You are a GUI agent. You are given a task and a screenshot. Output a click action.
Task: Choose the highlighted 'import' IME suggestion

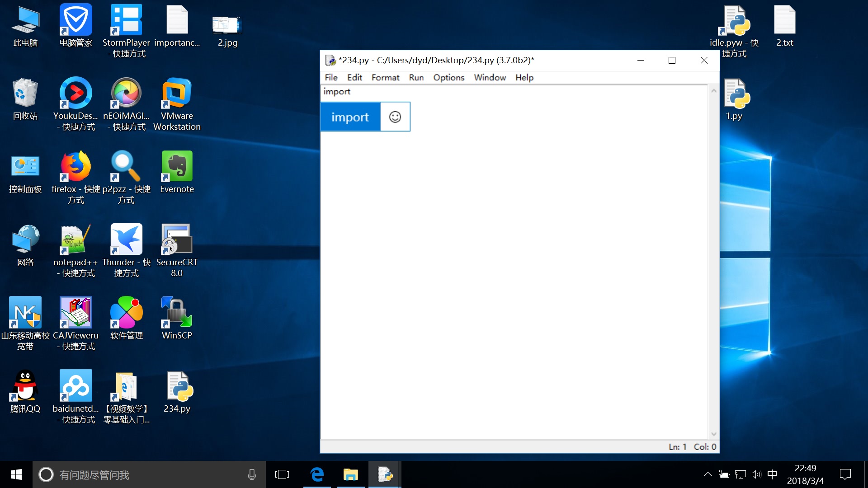click(x=350, y=117)
